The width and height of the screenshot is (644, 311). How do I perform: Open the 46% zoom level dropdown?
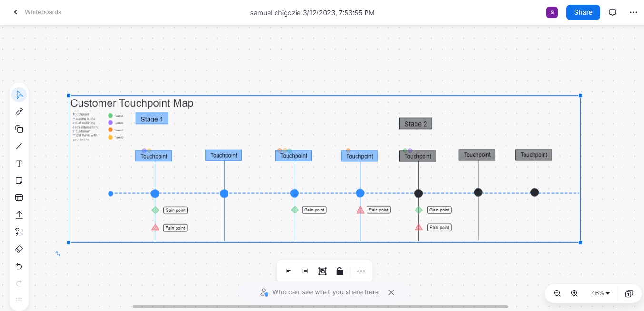[x=600, y=293]
